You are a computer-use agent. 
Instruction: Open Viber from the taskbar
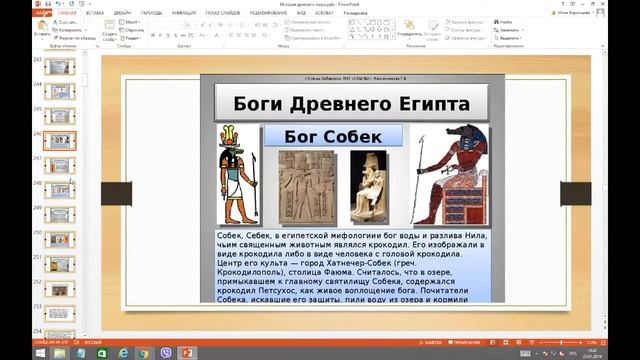pos(166,353)
